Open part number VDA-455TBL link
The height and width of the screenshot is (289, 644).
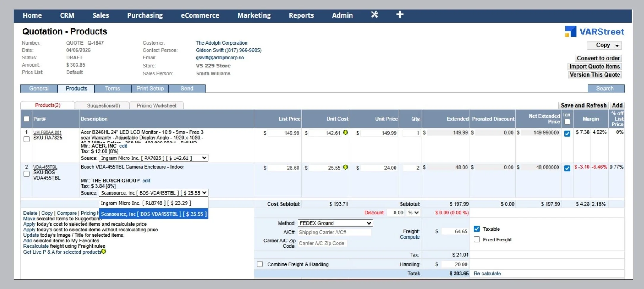pos(45,167)
